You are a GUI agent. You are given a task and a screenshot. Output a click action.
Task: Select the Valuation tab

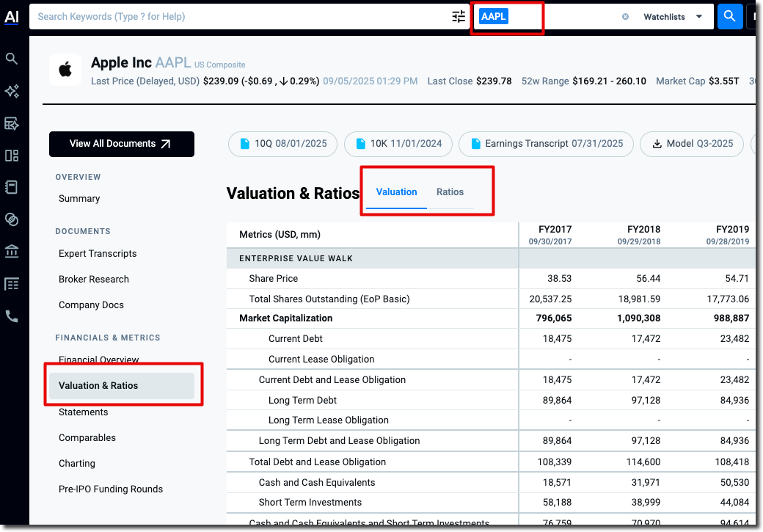(x=396, y=192)
